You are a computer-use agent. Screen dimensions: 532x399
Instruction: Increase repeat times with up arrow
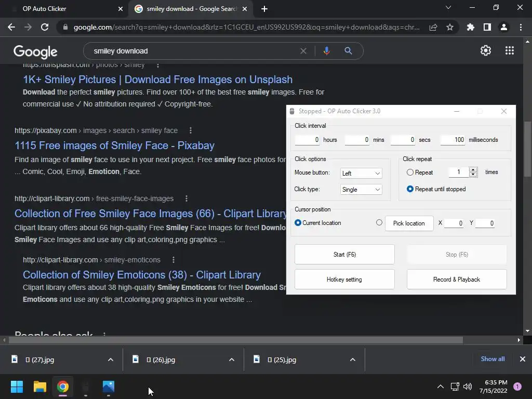473,170
